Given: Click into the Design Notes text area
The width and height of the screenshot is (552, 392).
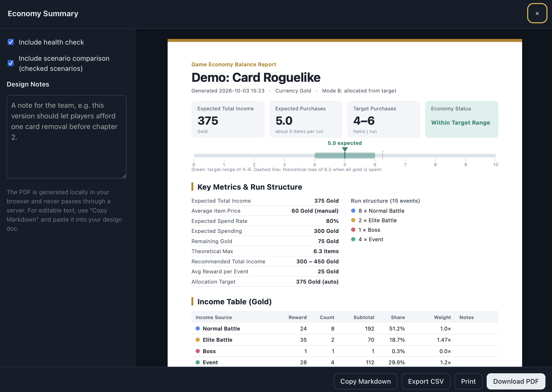Looking at the screenshot, I should 67,137.
